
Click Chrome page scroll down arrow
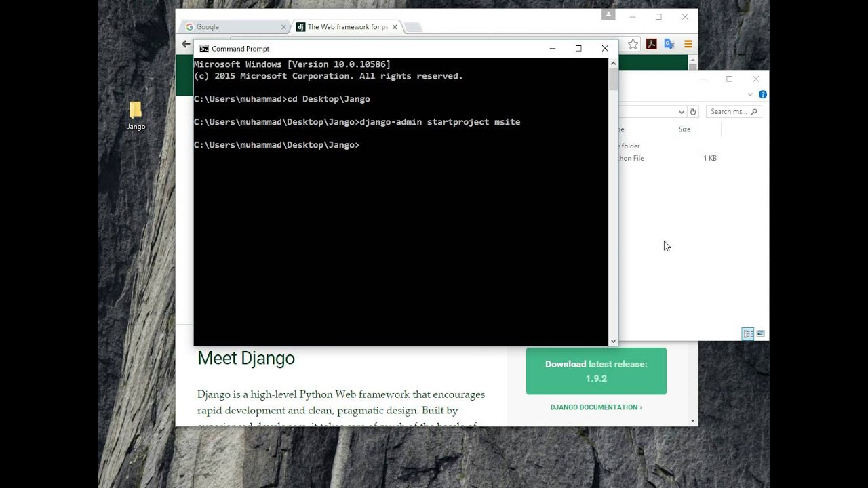point(693,420)
